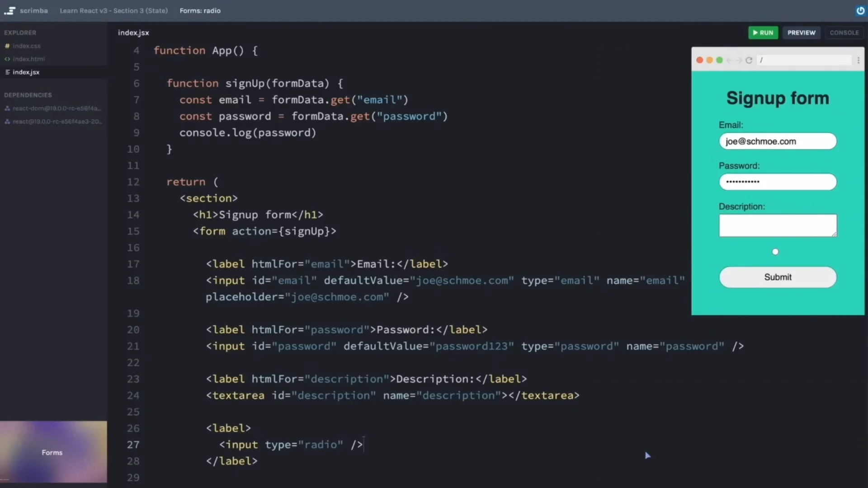
Task: Select the unlabeled radio input in the preview form
Action: [775, 251]
